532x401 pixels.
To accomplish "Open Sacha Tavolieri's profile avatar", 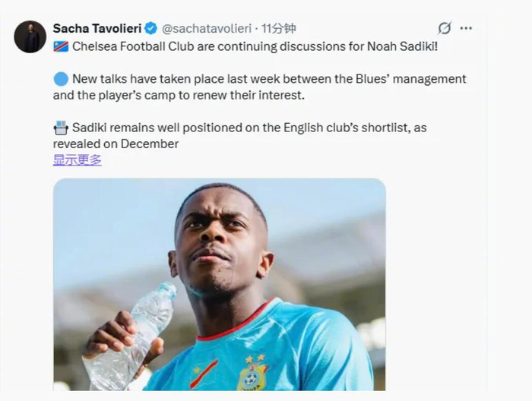I will (x=30, y=36).
